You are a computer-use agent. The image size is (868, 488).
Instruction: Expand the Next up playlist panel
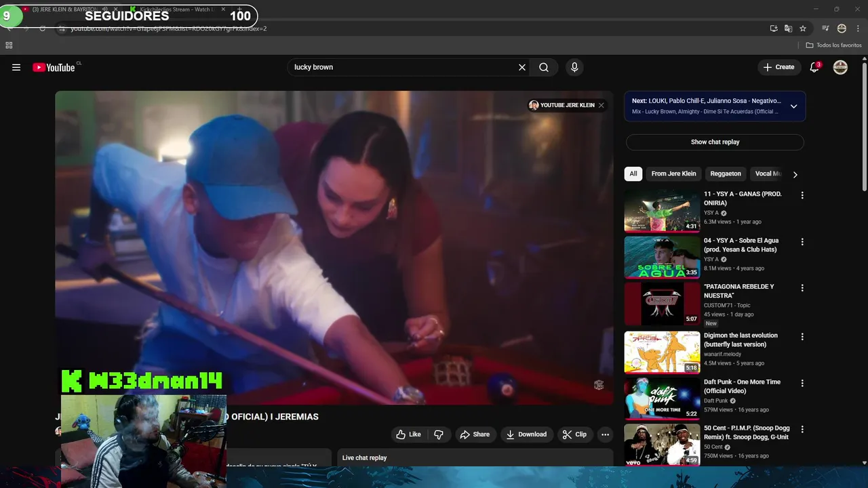point(793,106)
